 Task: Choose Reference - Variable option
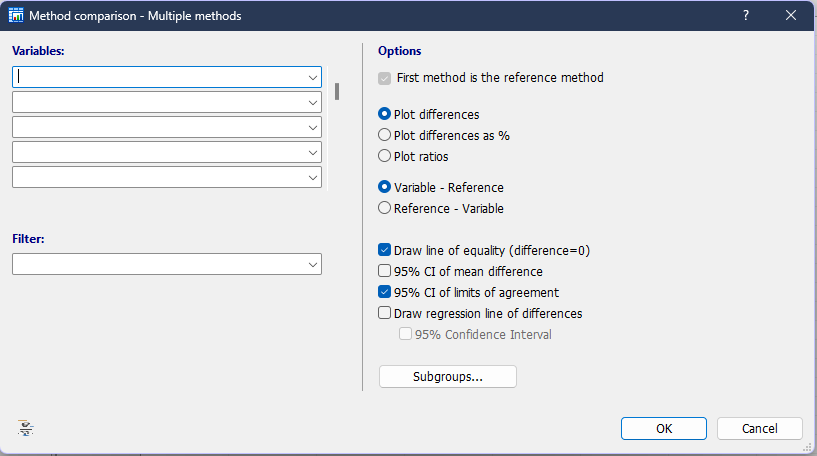tap(385, 208)
